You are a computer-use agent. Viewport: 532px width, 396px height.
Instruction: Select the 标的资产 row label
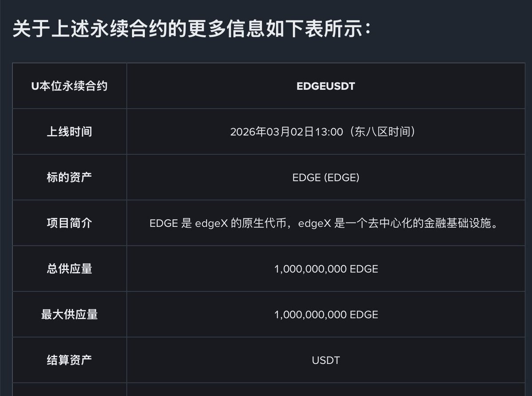pos(69,177)
